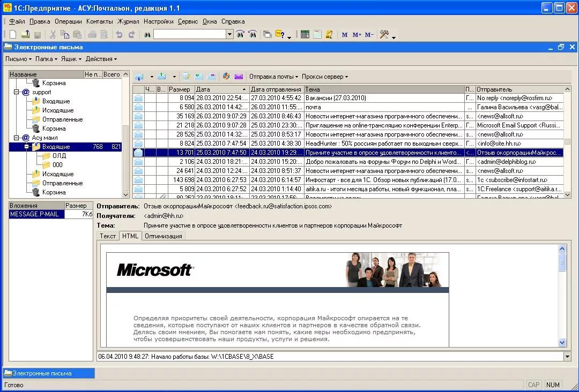
Task: Select the HTML tab
Action: pyautogui.click(x=130, y=236)
